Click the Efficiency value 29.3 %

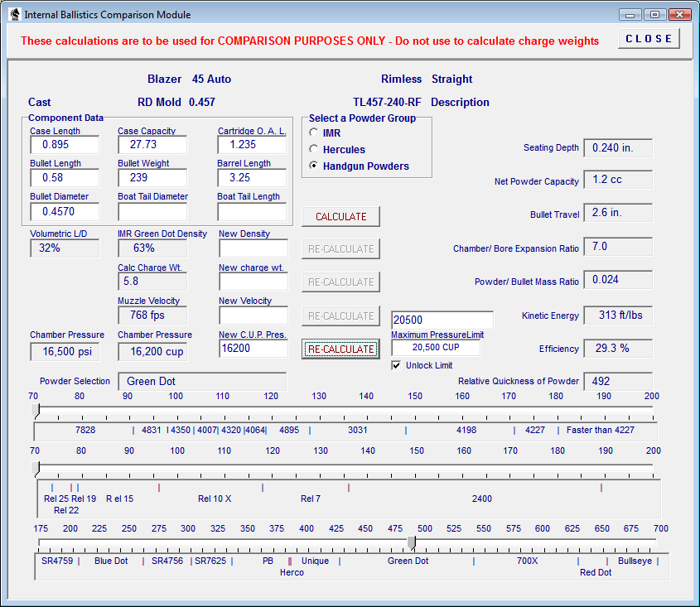coord(618,348)
